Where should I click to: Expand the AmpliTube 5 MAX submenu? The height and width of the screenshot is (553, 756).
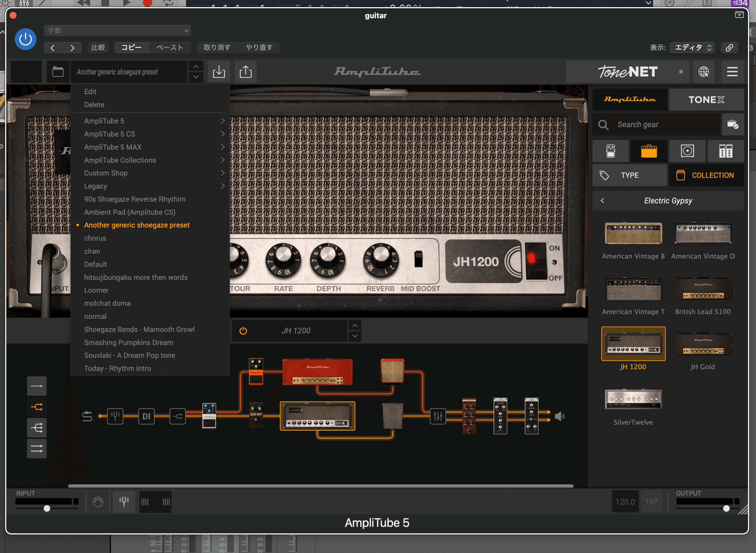click(113, 147)
